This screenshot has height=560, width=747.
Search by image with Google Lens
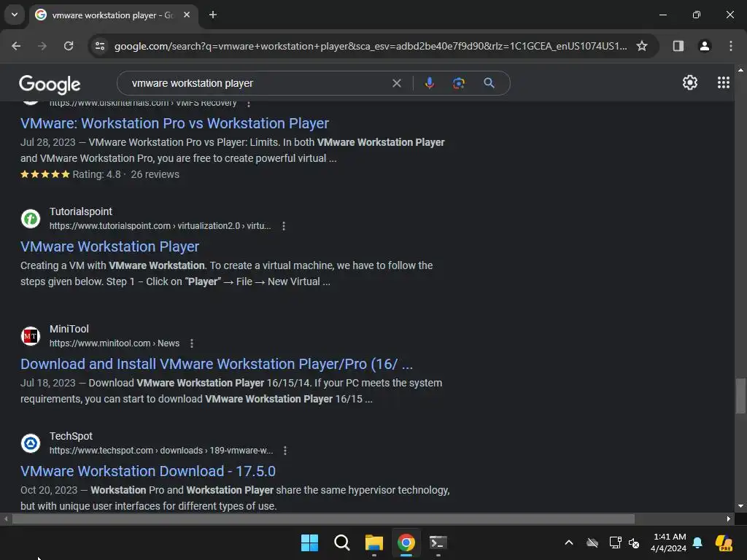point(458,83)
